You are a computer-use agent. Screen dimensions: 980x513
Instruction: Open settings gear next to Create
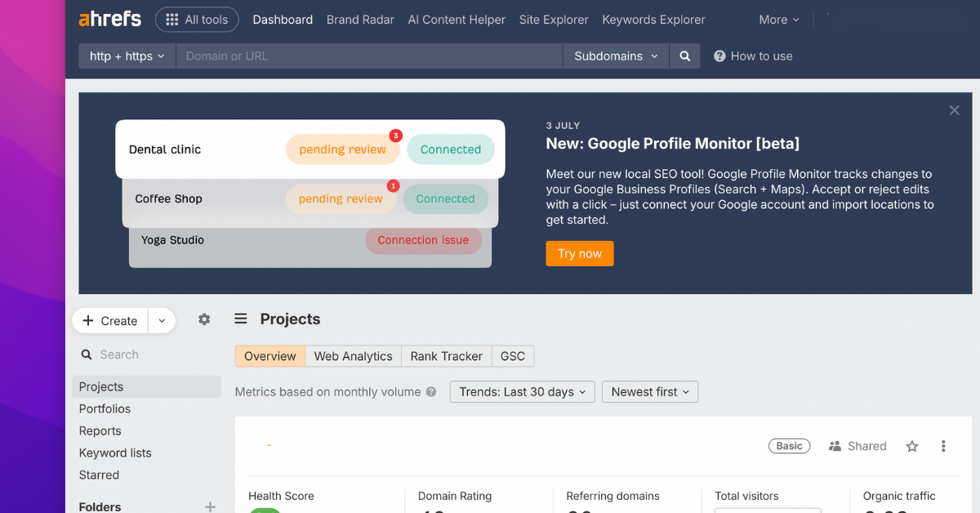pyautogui.click(x=204, y=319)
